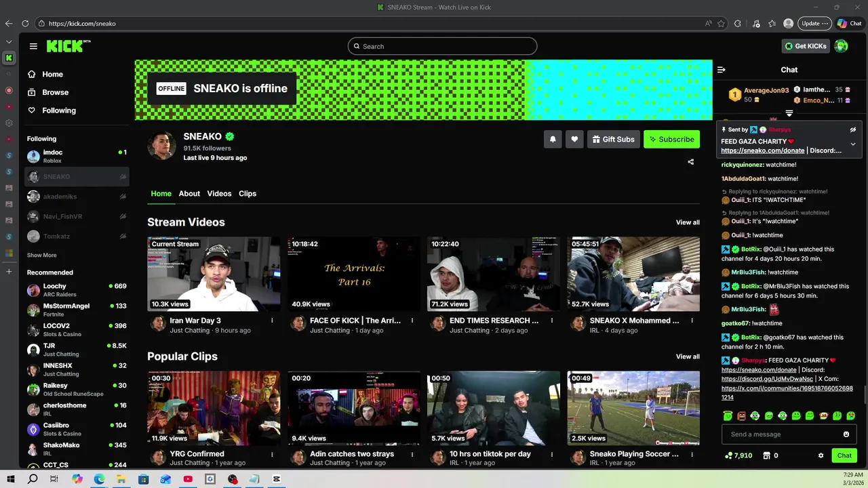Insert the angry brown face emote
Viewport: 868px width, 488px height.
(x=741, y=415)
